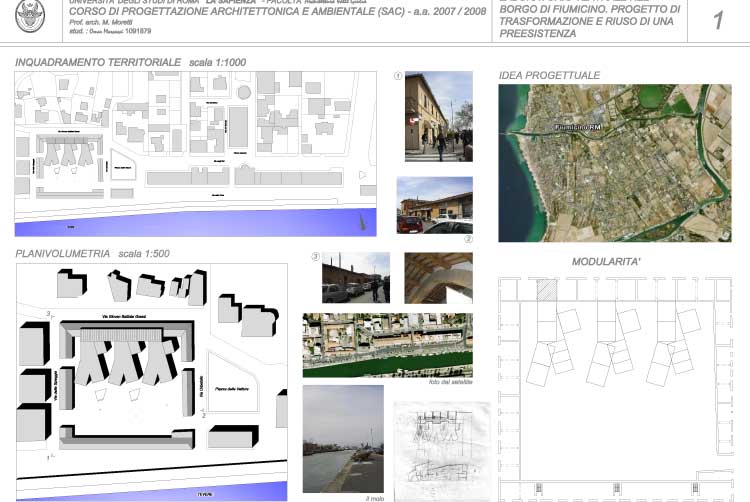This screenshot has width=750, height=502.
Task: Click the 'TEVERE' label on planivolumetria river
Action: (205, 494)
